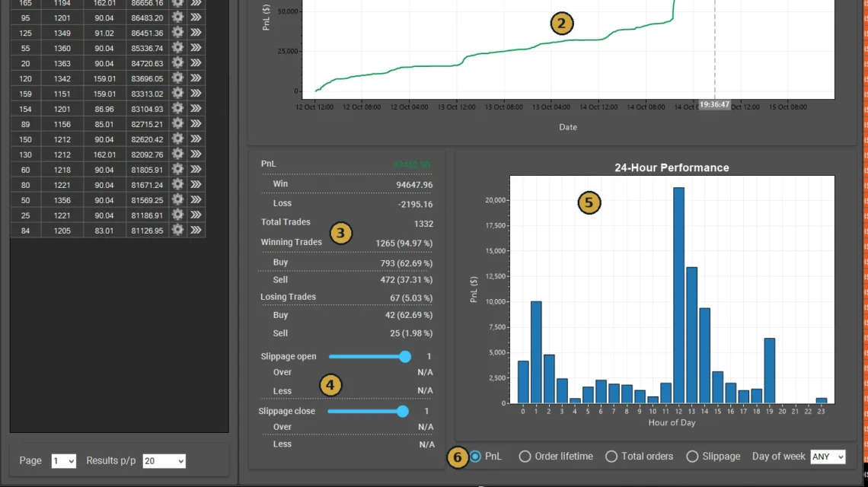Screen dimensions: 868x487
Task: Click the Slippage open slider handle
Action: (405, 357)
